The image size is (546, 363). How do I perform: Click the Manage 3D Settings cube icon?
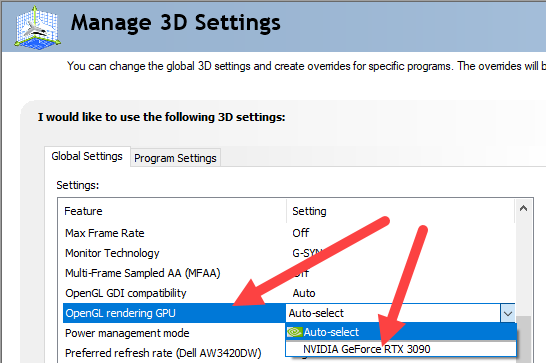point(37,28)
